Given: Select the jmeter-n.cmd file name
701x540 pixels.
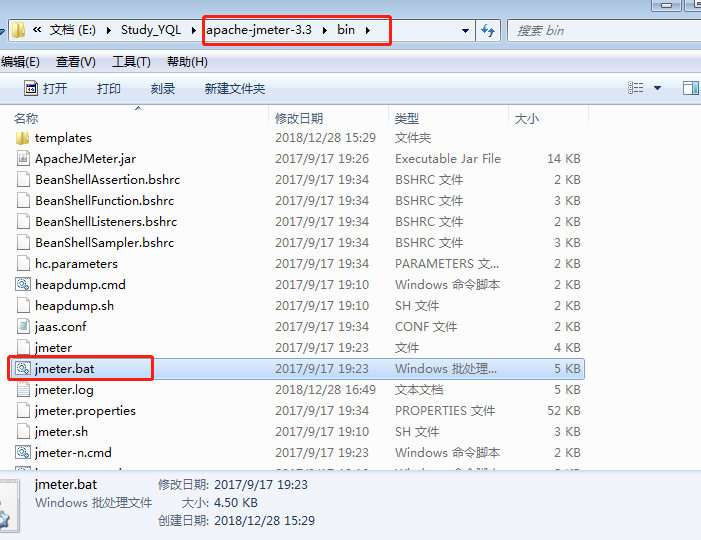Looking at the screenshot, I should tap(73, 453).
